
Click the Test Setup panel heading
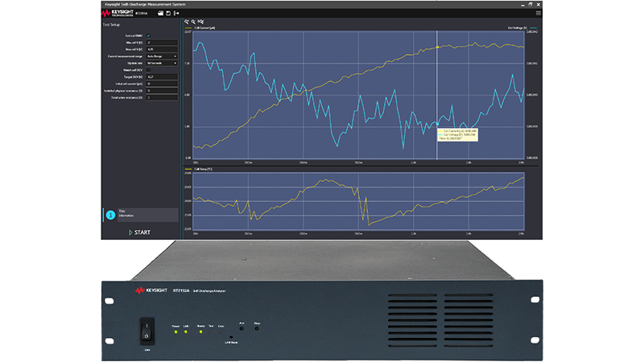pyautogui.click(x=111, y=25)
